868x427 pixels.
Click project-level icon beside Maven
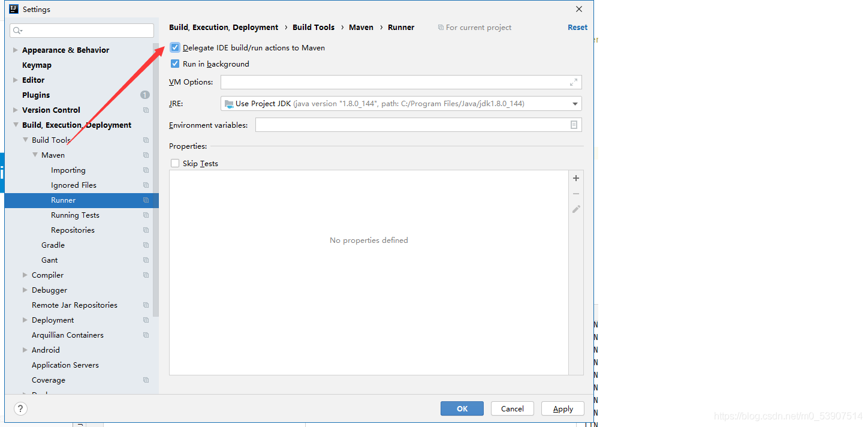coord(146,155)
